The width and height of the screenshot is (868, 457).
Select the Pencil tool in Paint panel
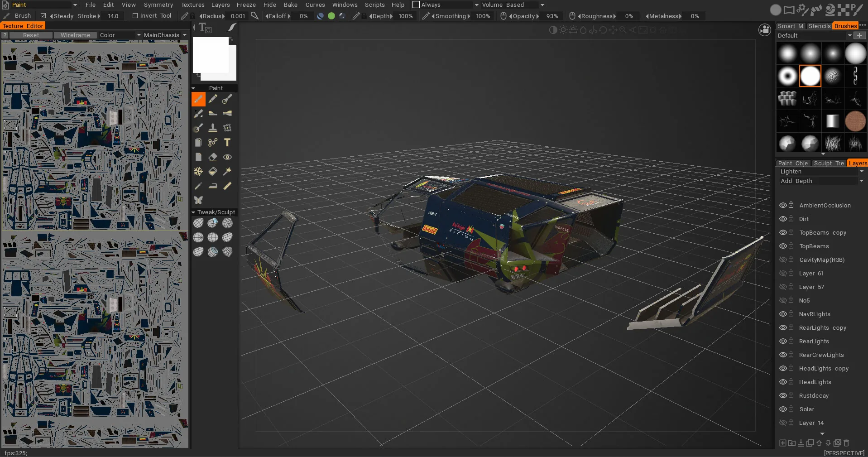tap(213, 99)
